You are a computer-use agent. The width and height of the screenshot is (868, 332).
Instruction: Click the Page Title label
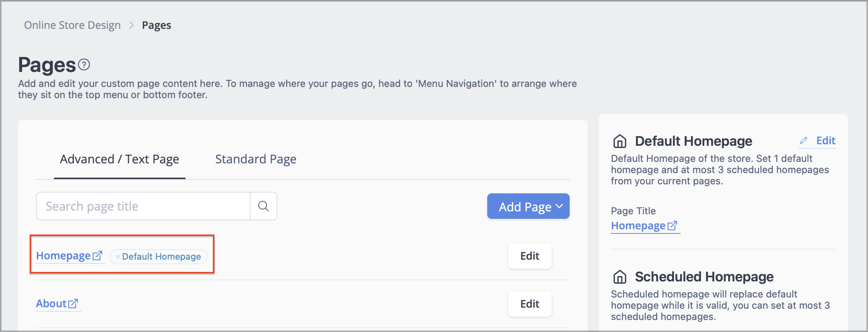point(633,211)
